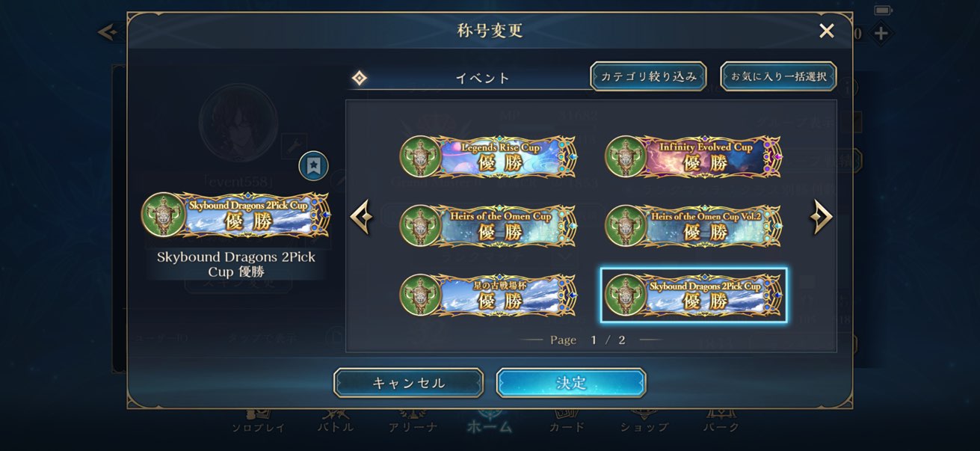Click the current title preview on left
The height and width of the screenshot is (451, 980).
(235, 215)
